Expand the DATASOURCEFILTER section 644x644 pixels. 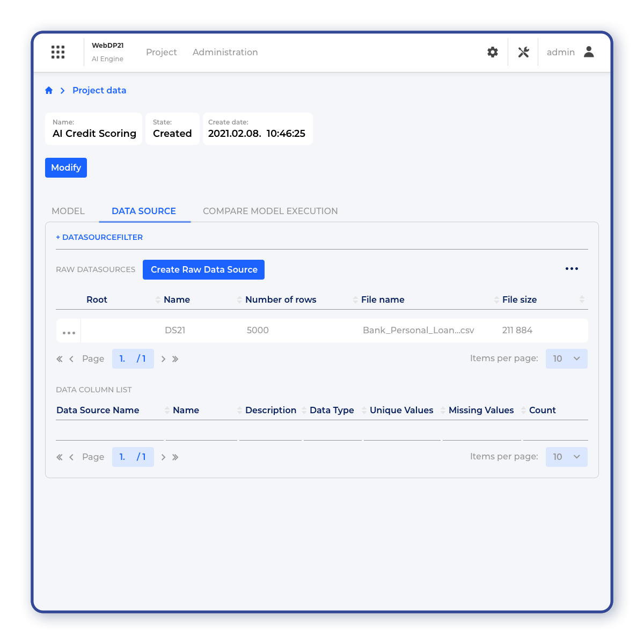[99, 237]
